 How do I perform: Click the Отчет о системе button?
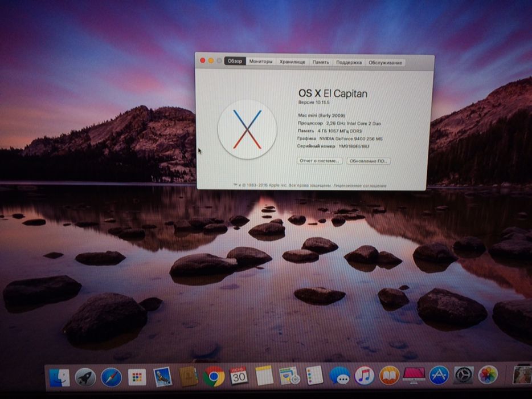click(320, 161)
